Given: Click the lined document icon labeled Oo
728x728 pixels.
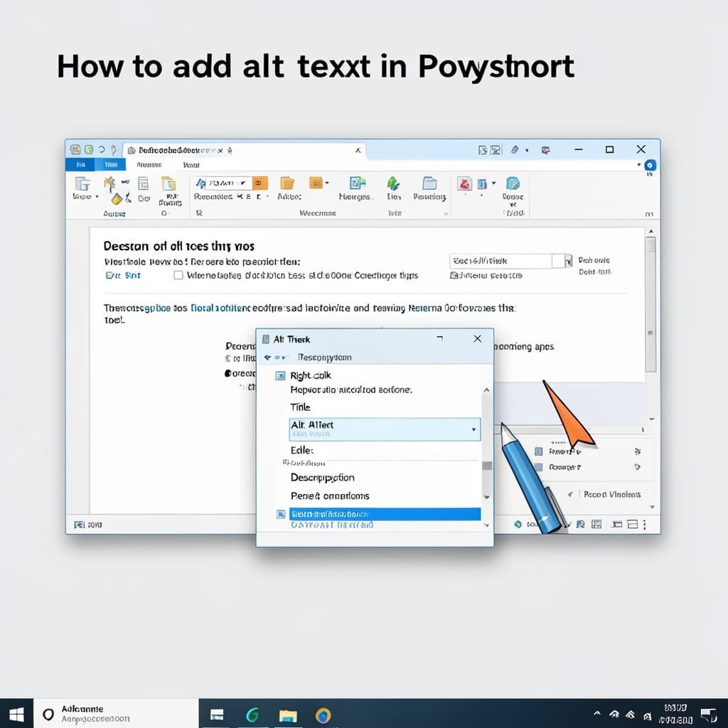Looking at the screenshot, I should (x=144, y=184).
